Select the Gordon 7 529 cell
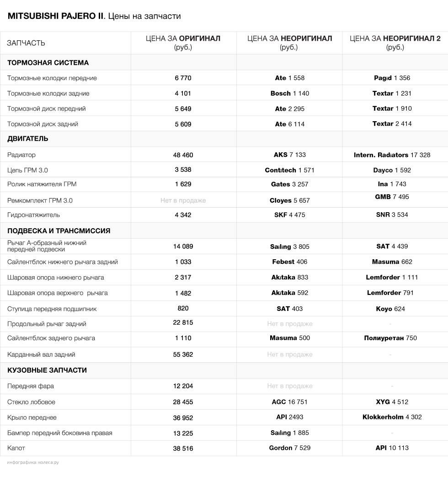448x487 pixels. 290,448
